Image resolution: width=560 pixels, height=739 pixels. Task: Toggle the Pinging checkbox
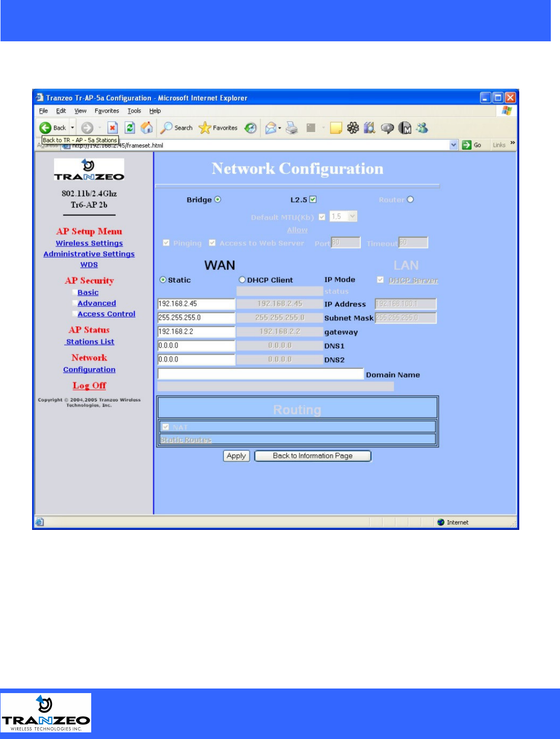click(166, 243)
